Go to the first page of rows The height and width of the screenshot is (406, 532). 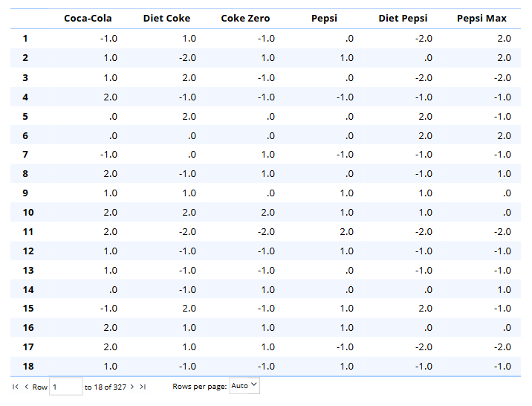pyautogui.click(x=16, y=387)
